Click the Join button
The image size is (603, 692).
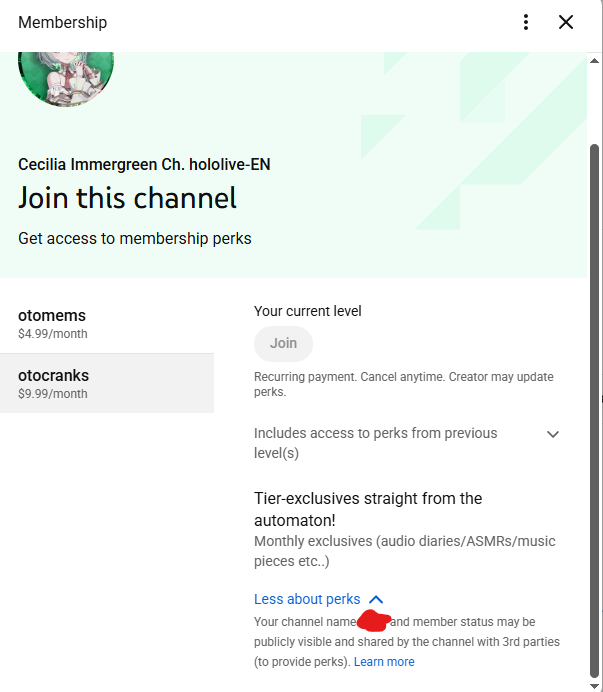pyautogui.click(x=283, y=343)
